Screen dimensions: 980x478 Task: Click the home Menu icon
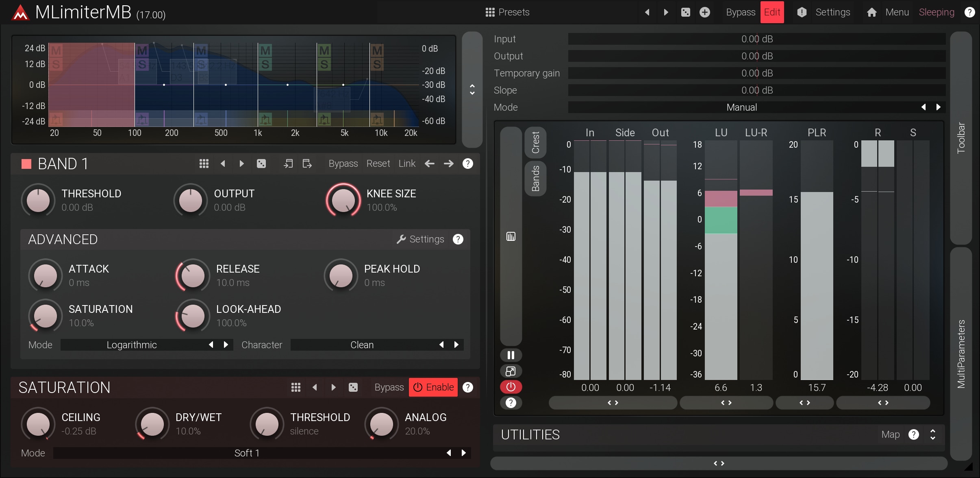(871, 12)
